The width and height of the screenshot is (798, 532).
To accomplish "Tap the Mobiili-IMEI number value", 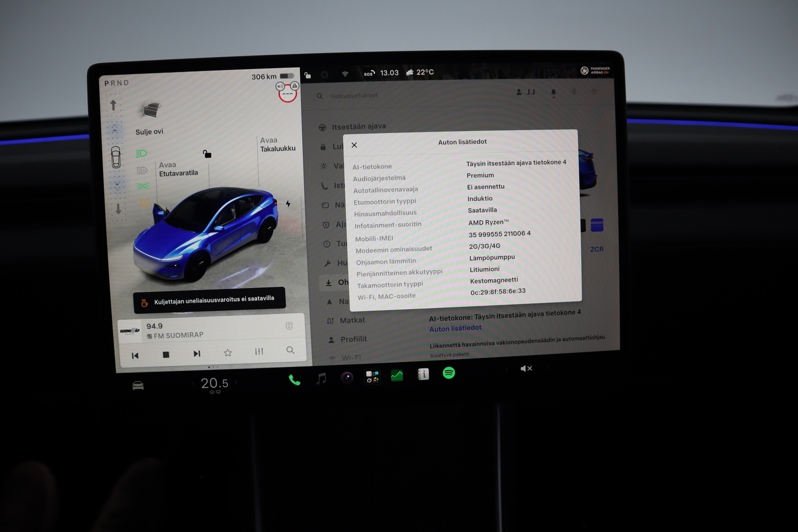I will (x=500, y=234).
